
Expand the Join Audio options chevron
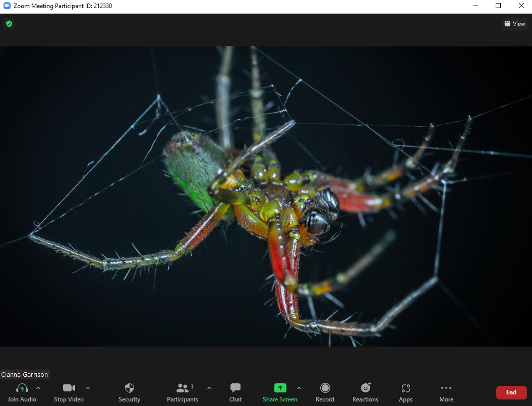[38, 389]
